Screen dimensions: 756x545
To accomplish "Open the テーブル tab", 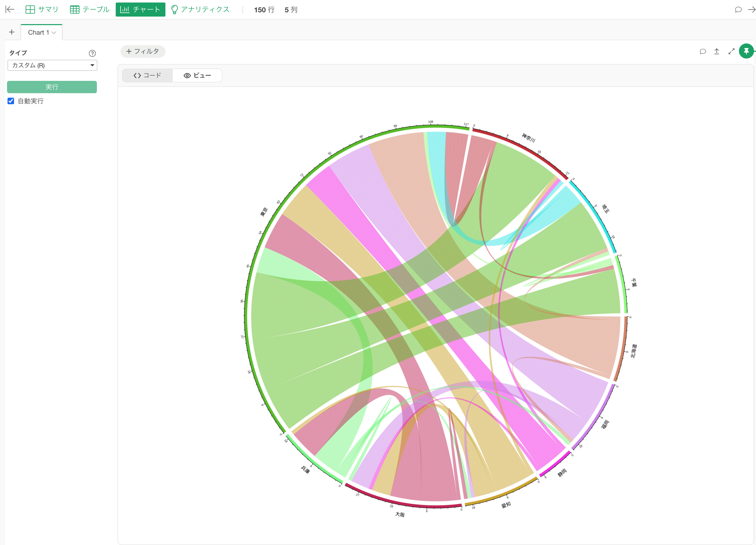I will tap(90, 9).
